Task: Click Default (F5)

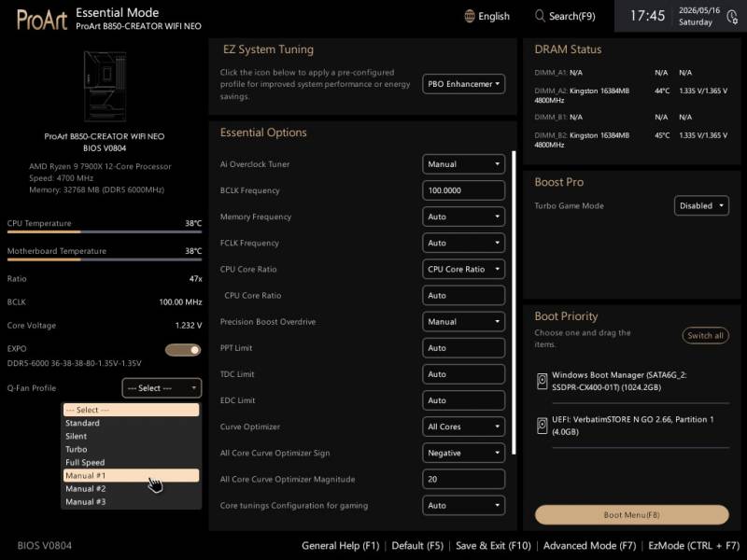Action: coord(417,546)
